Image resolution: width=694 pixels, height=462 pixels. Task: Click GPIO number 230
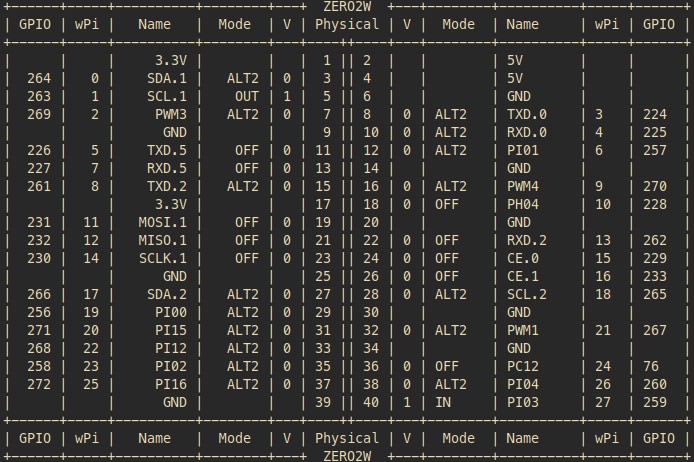(39, 258)
